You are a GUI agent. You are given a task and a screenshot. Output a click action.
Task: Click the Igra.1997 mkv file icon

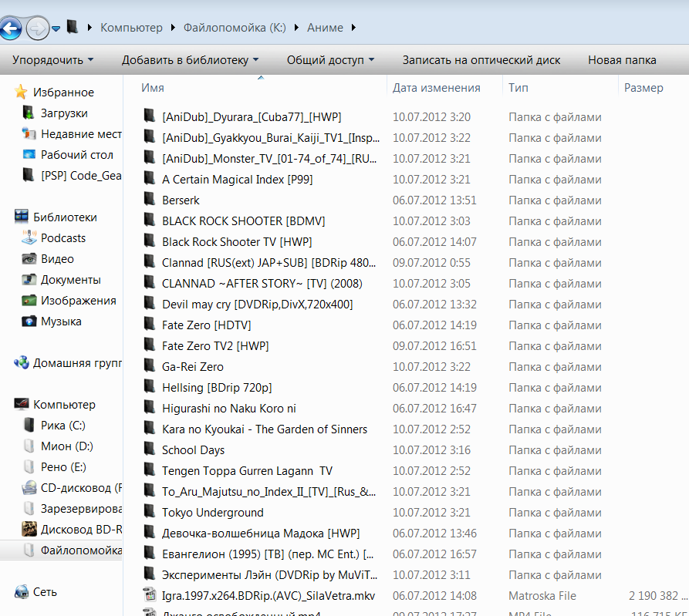[x=150, y=595]
